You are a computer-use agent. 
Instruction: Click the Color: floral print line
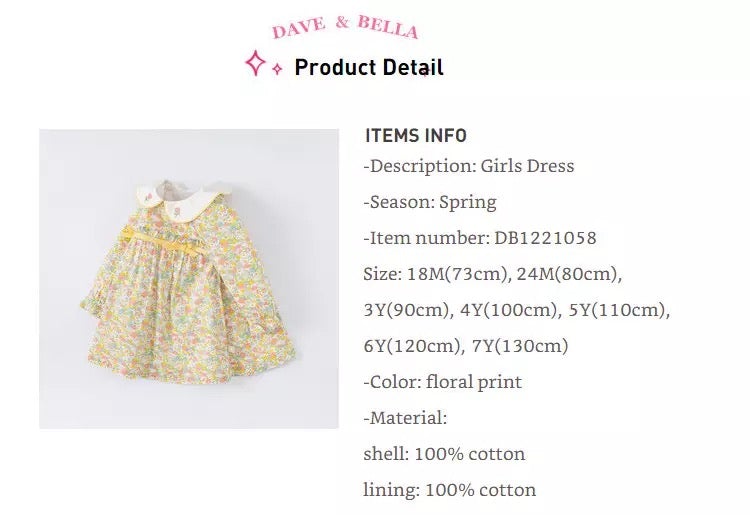[x=443, y=382]
